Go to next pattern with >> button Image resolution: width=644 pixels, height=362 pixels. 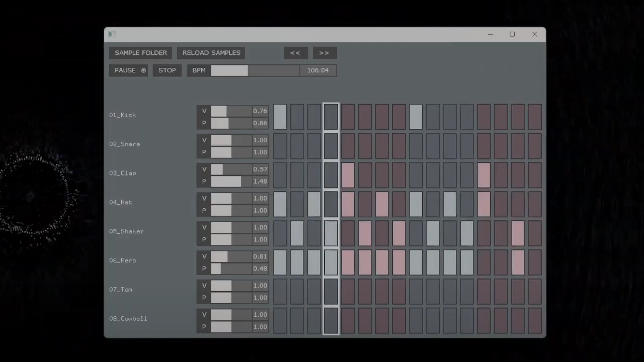[x=325, y=53]
